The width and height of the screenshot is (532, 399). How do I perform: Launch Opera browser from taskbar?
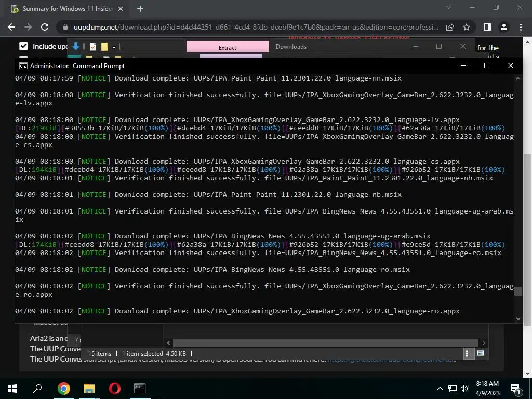115,389
